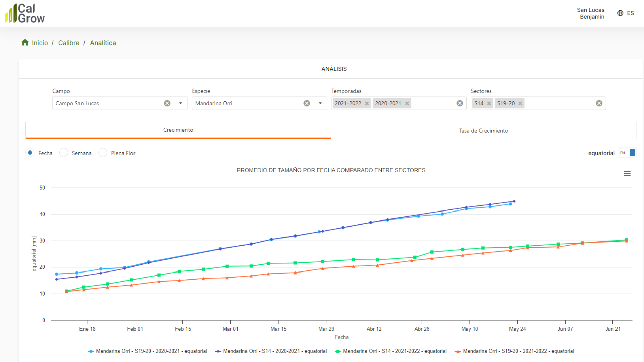
Task: Expand the Especie dropdown arrow
Action: 320,103
